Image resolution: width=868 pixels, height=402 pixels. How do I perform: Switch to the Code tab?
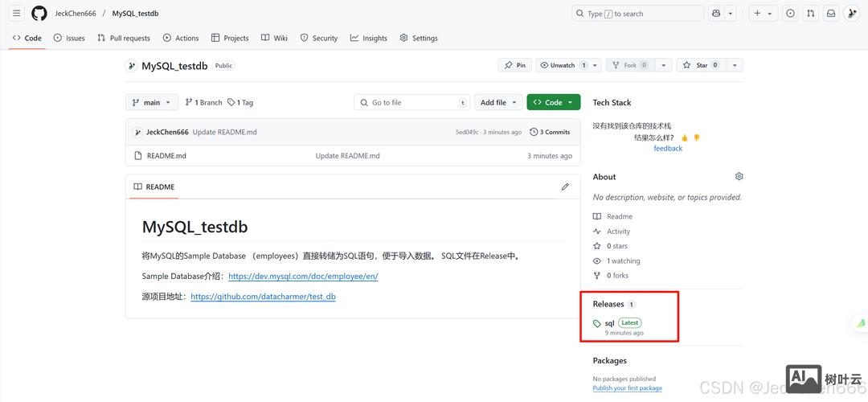click(27, 39)
